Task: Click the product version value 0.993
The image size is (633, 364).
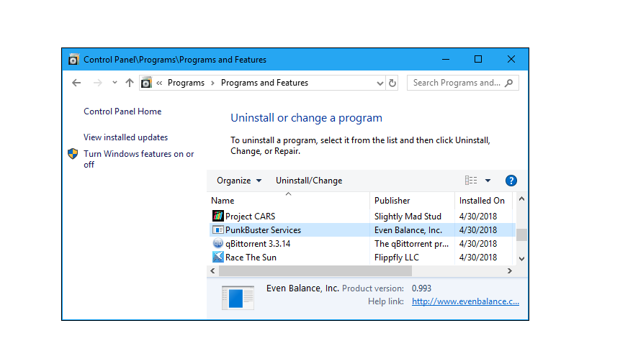Action: 421,288
